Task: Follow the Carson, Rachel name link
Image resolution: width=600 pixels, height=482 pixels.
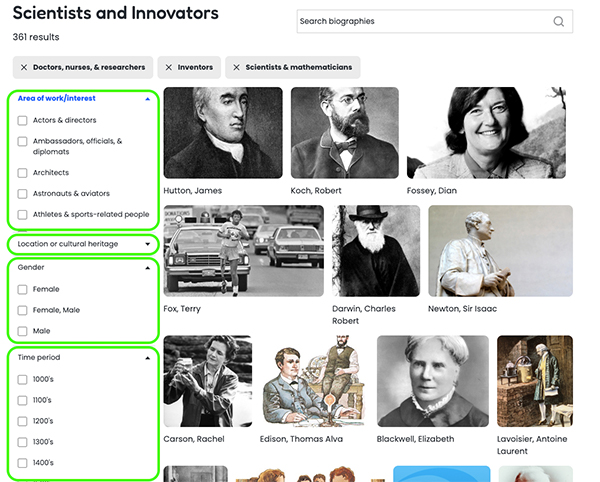Action: 194,439
